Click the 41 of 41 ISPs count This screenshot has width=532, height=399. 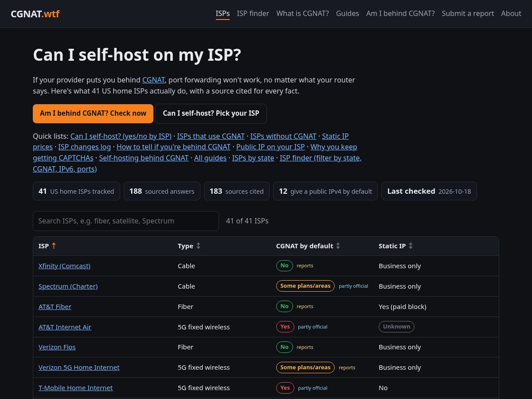click(x=247, y=221)
